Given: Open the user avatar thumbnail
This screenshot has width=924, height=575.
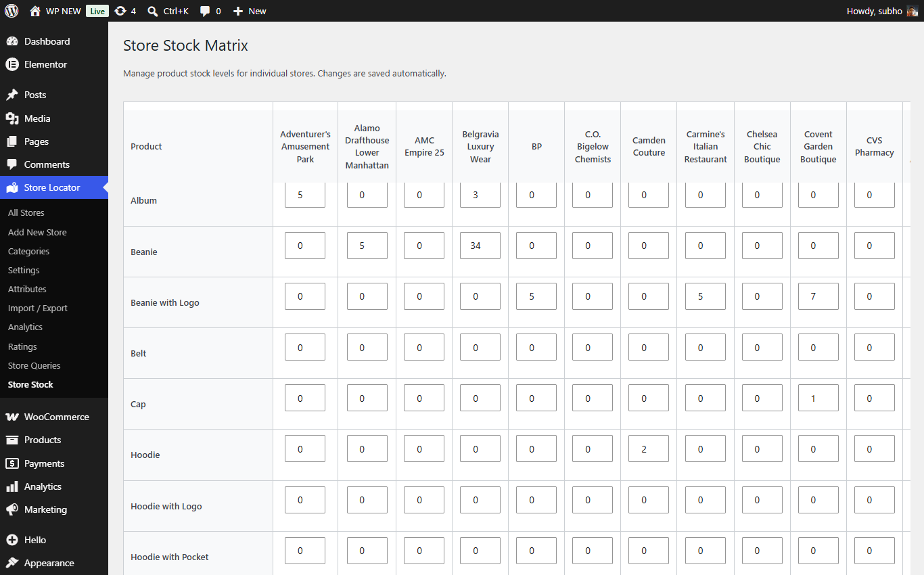Looking at the screenshot, I should coord(913,11).
